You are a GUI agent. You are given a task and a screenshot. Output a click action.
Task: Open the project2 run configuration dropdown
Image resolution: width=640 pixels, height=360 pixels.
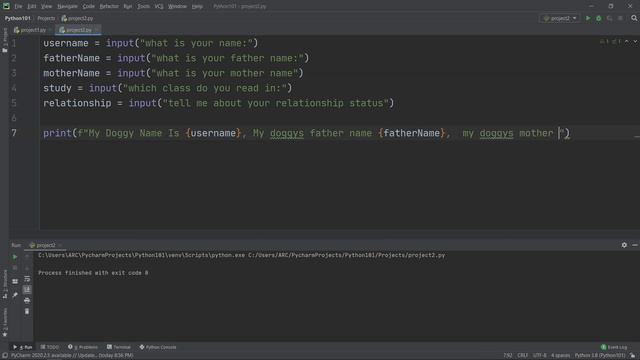point(560,18)
